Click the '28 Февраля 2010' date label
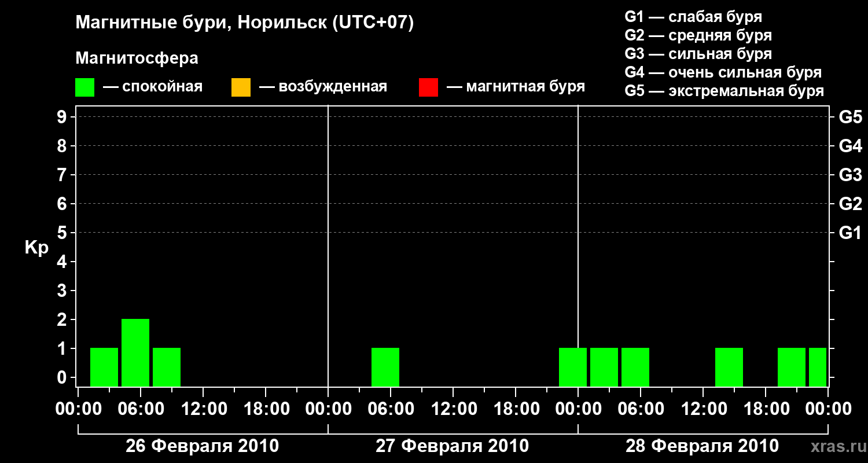Viewport: 868px width, 463px height. [703, 446]
